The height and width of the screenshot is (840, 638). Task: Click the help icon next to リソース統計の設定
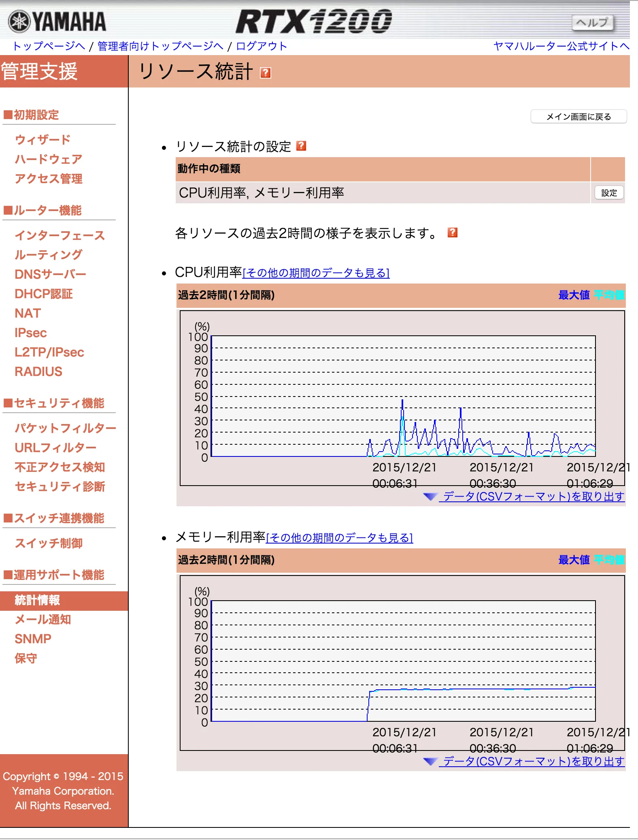301,146
